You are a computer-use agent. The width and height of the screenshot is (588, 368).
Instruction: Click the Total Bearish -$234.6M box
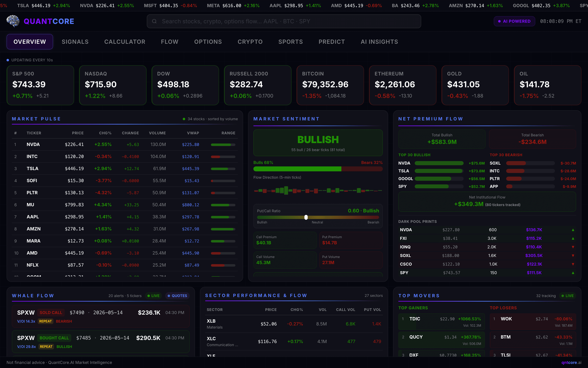click(532, 139)
